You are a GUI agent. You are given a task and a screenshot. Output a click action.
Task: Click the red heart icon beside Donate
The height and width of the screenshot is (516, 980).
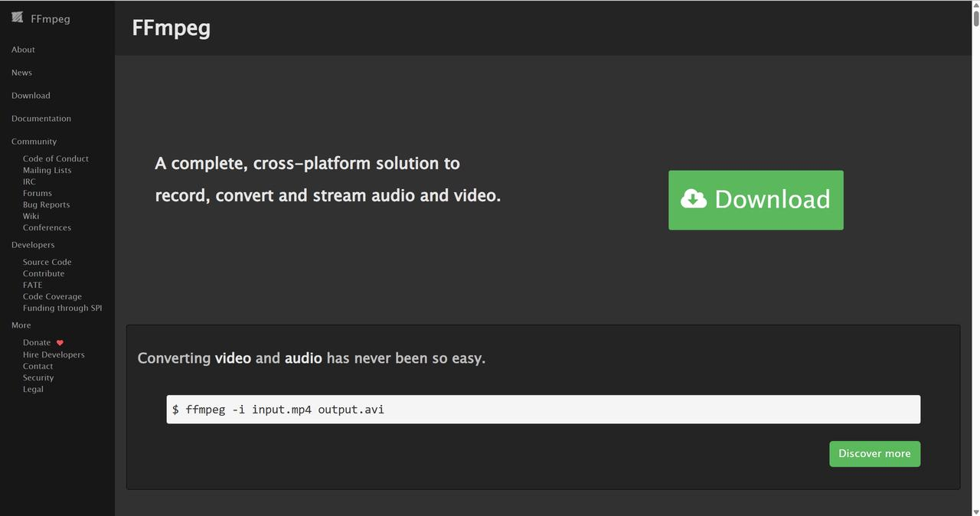click(60, 343)
